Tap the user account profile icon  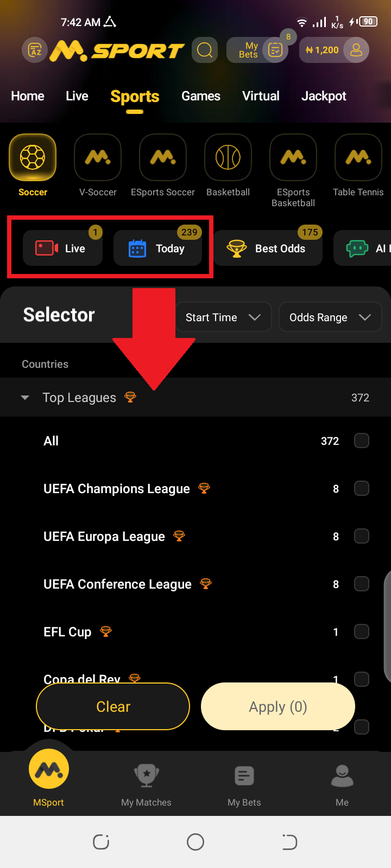coord(356,50)
